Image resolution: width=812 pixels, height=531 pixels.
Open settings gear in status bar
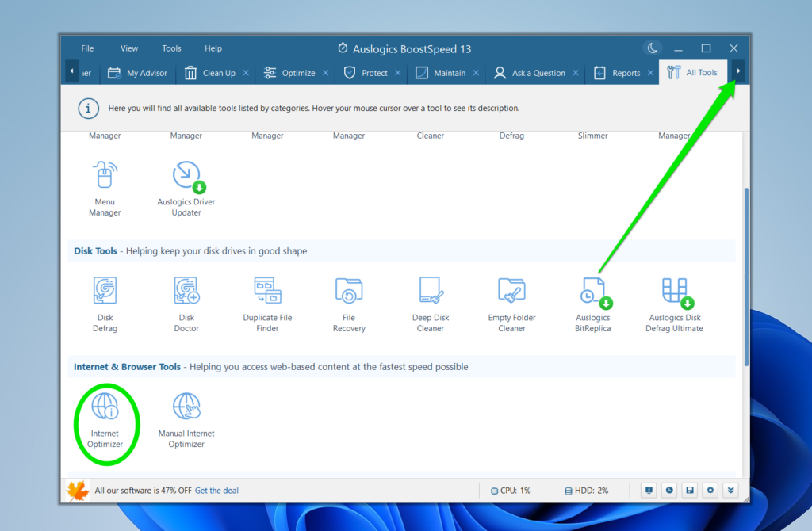pyautogui.click(x=710, y=491)
